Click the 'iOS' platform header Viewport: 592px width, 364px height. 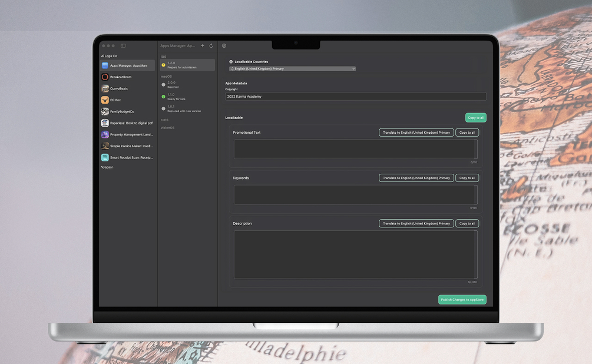click(164, 57)
